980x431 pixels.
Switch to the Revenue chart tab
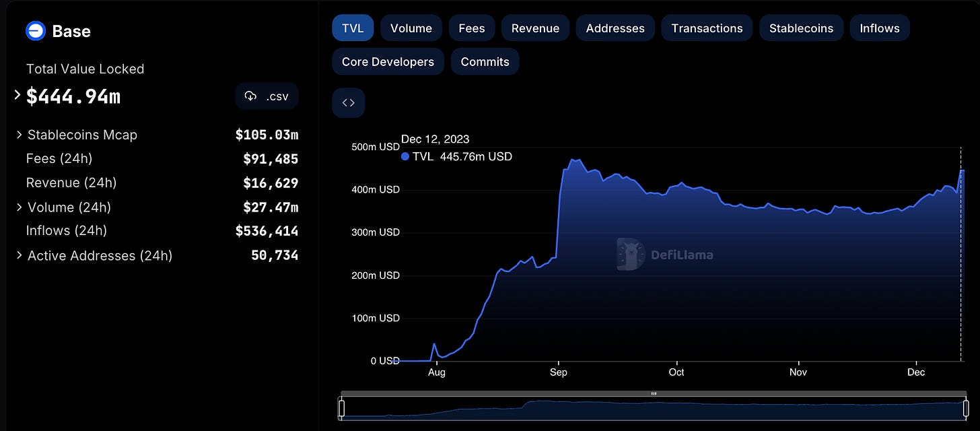(535, 28)
